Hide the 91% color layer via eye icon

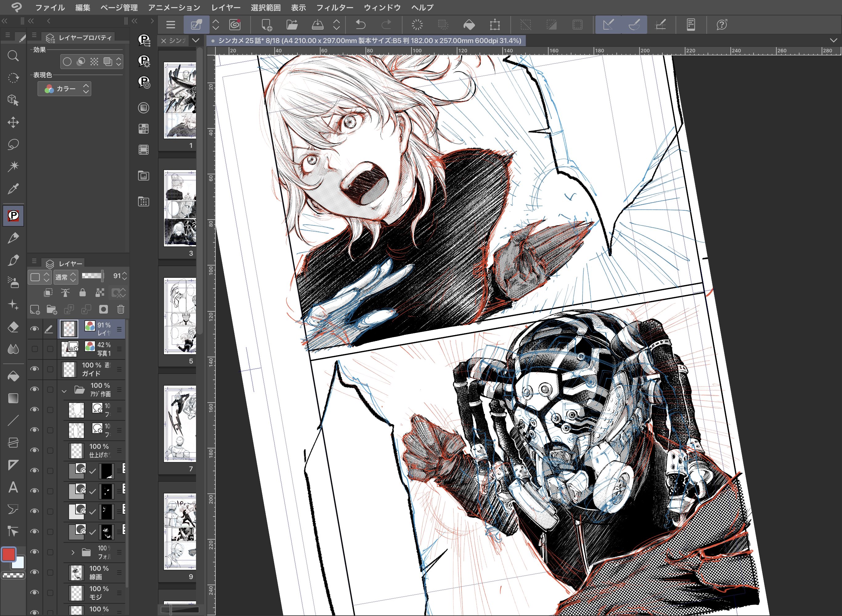34,329
